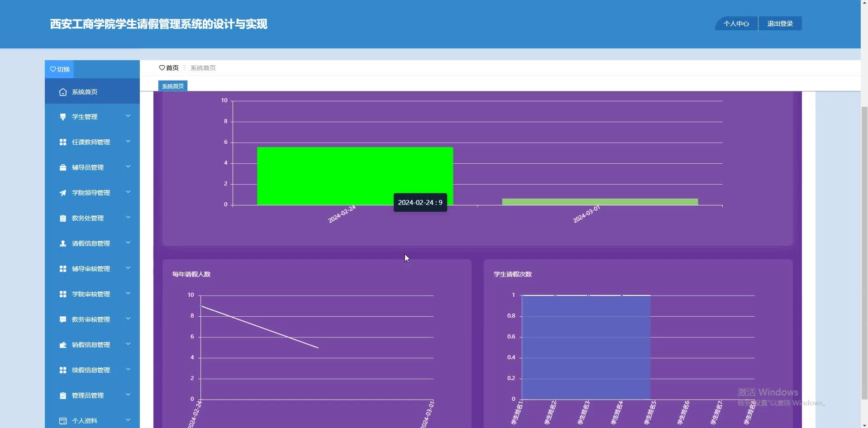This screenshot has width=868, height=428.
Task: Click the 首页 breadcrumb link
Action: click(x=169, y=68)
